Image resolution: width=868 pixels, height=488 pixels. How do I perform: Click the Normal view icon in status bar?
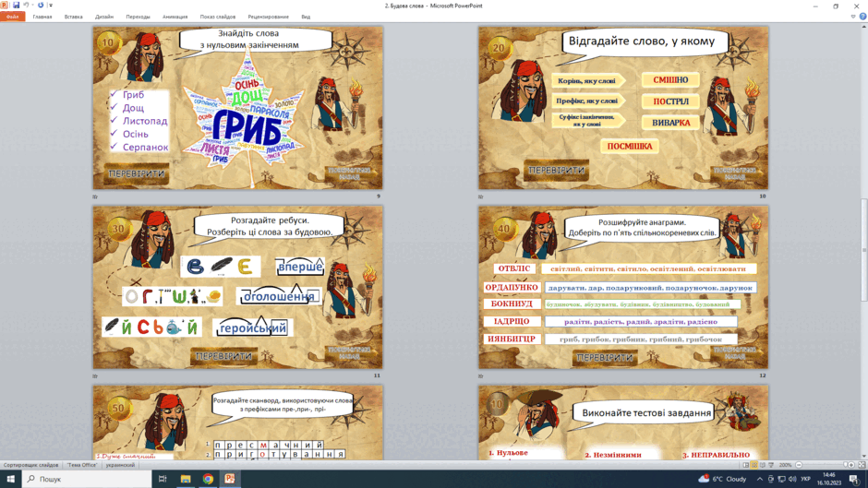click(x=746, y=465)
